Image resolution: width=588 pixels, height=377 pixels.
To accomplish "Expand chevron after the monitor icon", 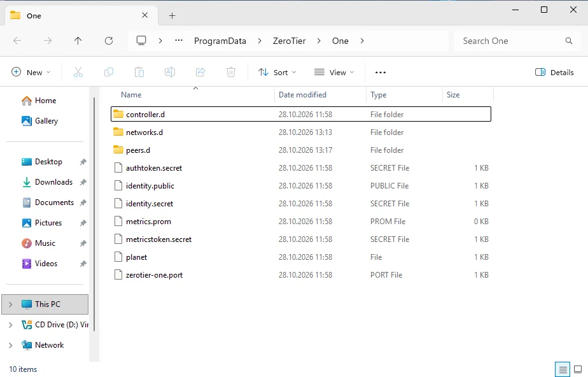I will pyautogui.click(x=160, y=41).
